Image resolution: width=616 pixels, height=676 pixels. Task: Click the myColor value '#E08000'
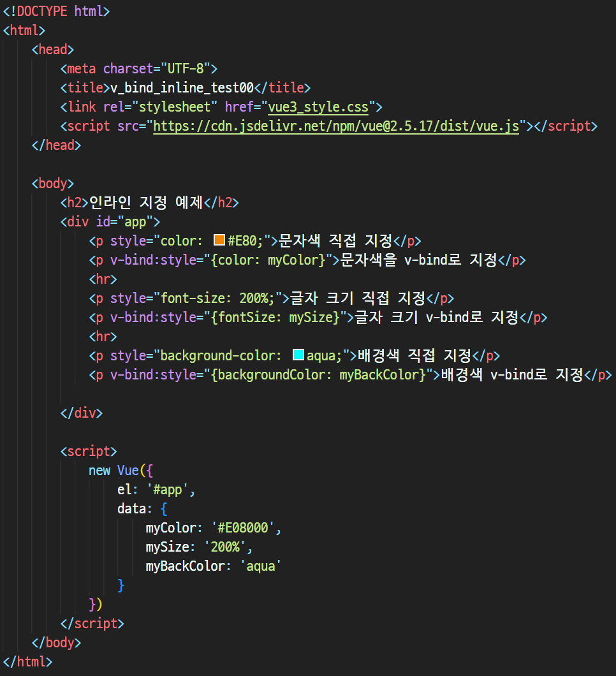click(x=243, y=527)
